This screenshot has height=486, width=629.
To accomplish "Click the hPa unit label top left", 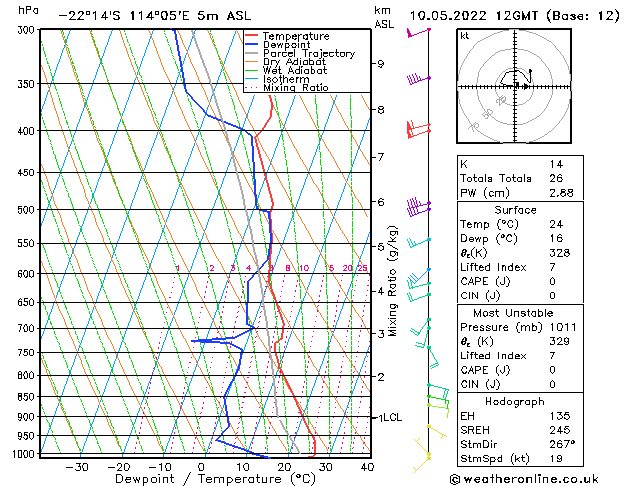I will point(28,11).
